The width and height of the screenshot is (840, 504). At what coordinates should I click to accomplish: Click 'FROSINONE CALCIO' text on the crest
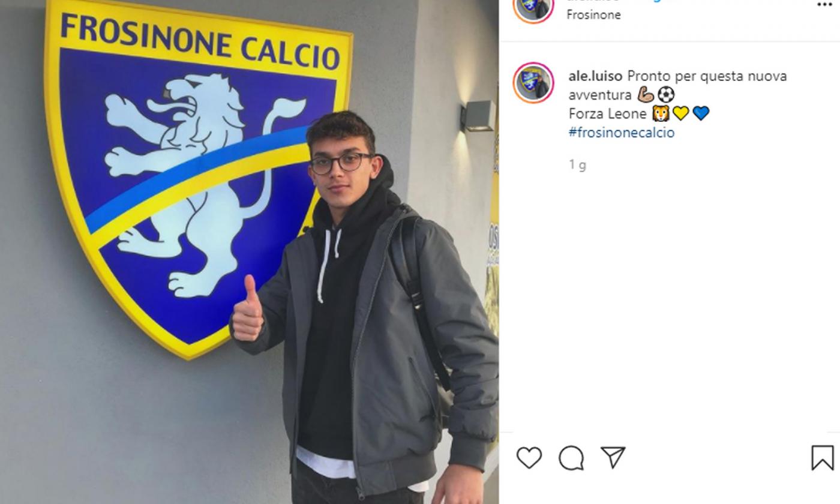click(x=200, y=43)
